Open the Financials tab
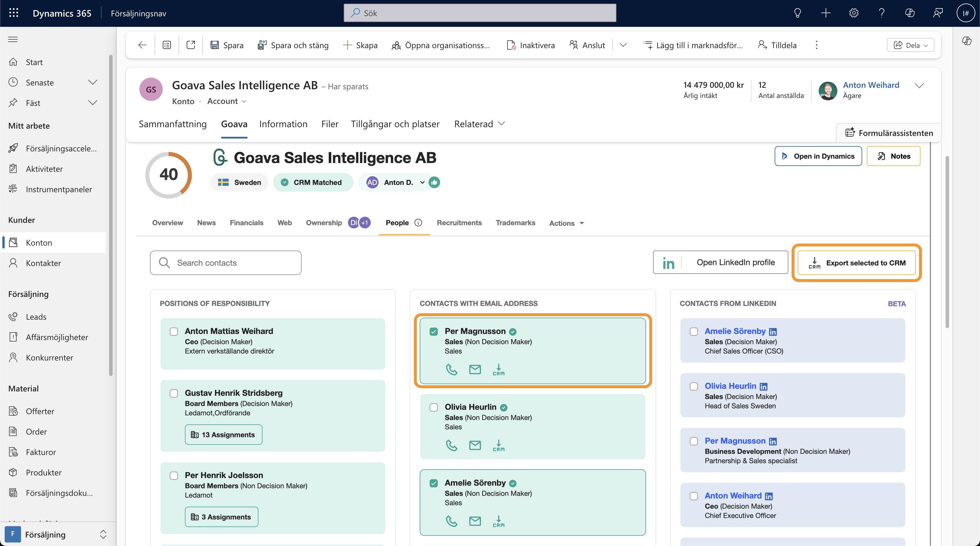The height and width of the screenshot is (546, 980). point(246,223)
